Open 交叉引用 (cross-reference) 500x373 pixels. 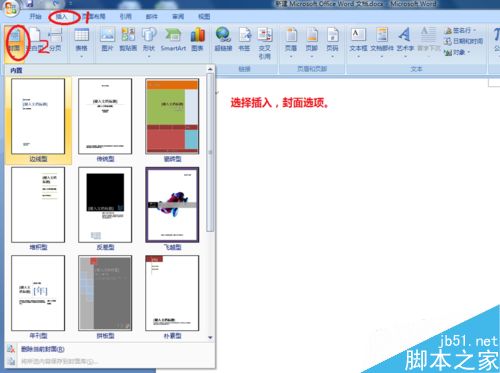[265, 43]
